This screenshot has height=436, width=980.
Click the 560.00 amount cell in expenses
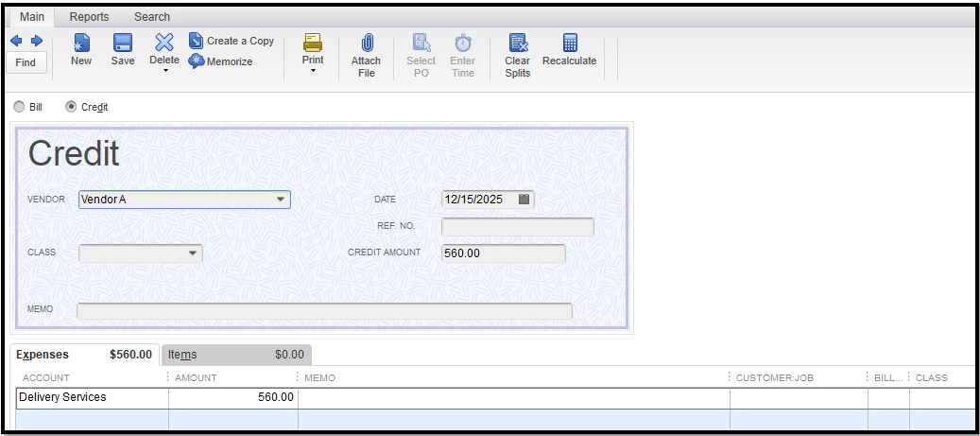(233, 398)
